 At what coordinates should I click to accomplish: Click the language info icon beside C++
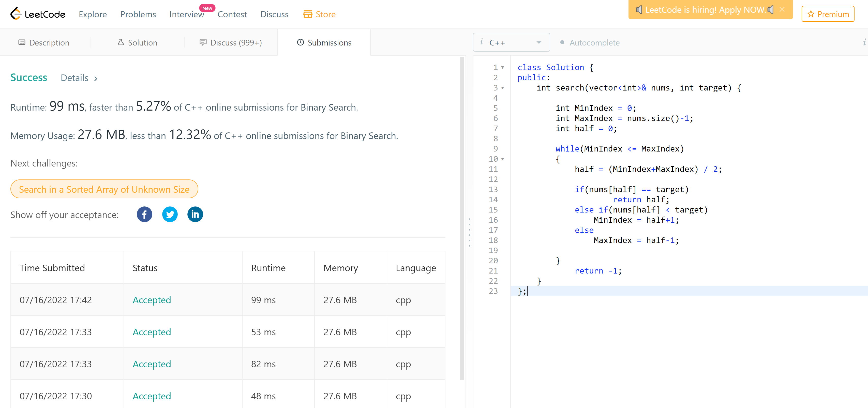(x=482, y=42)
